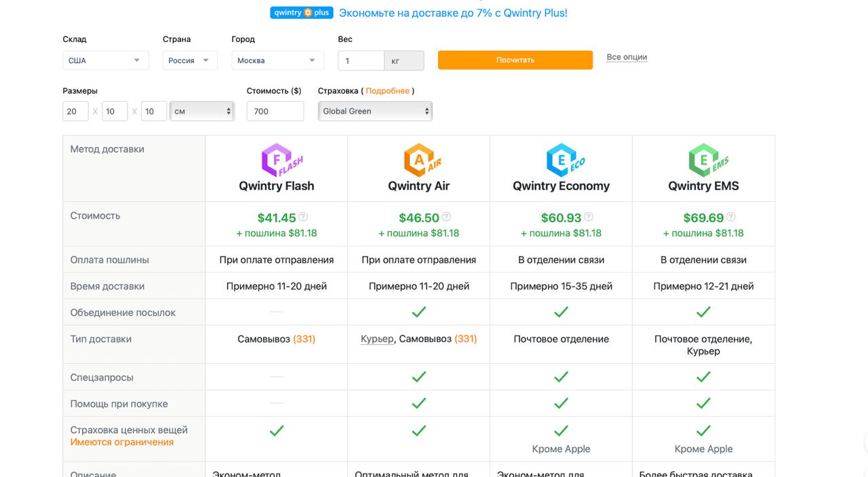The width and height of the screenshot is (868, 477).
Task: Click Economy's В отделении связи cell
Action: (561, 260)
